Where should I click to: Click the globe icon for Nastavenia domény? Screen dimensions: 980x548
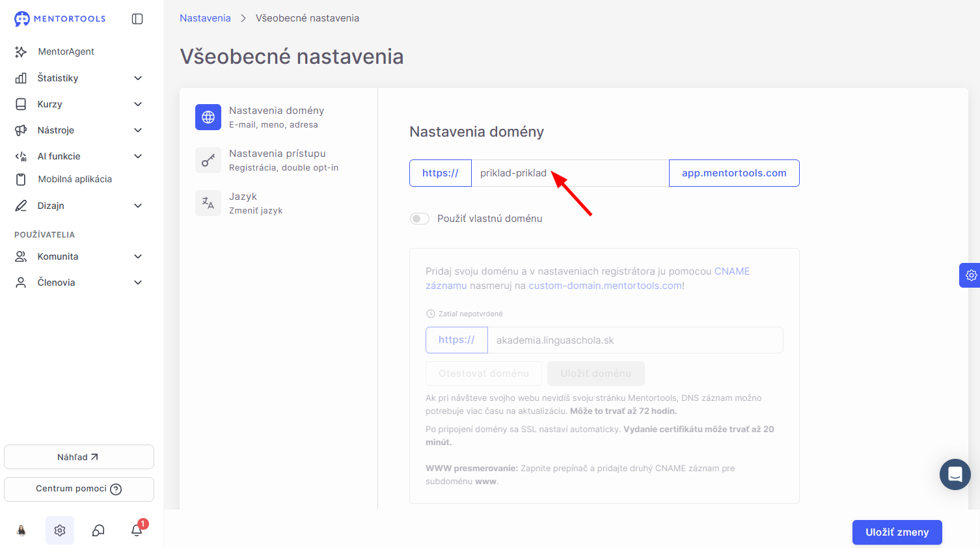pyautogui.click(x=208, y=117)
